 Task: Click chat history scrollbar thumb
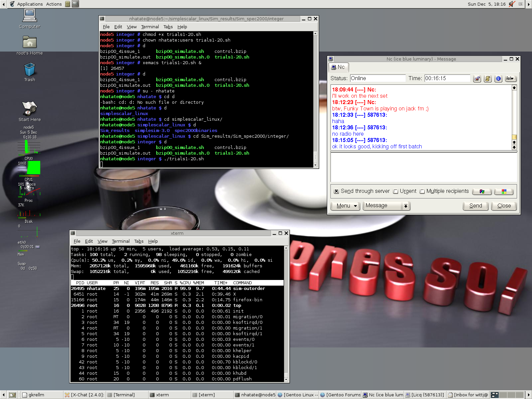514,137
